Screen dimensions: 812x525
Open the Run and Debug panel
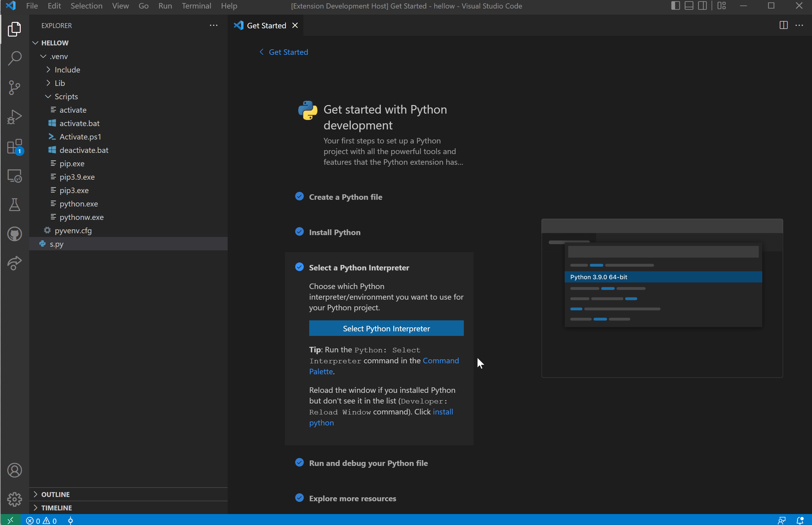click(x=14, y=117)
